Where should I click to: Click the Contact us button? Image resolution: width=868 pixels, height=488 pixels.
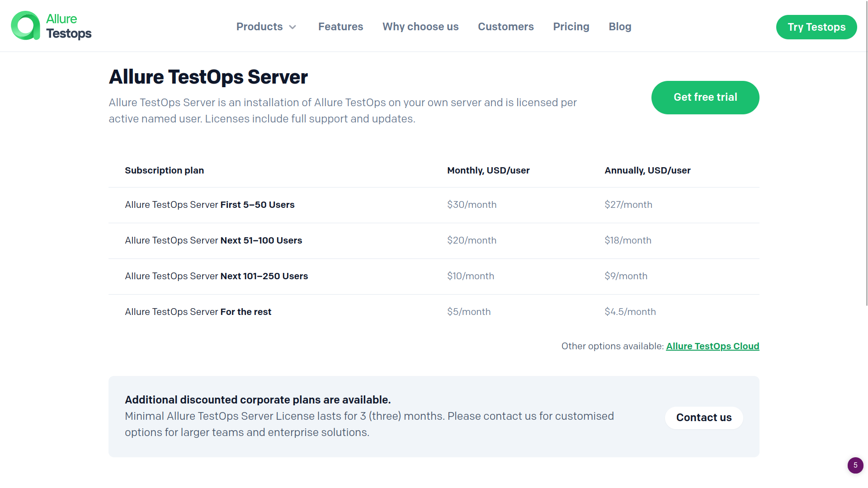(703, 418)
